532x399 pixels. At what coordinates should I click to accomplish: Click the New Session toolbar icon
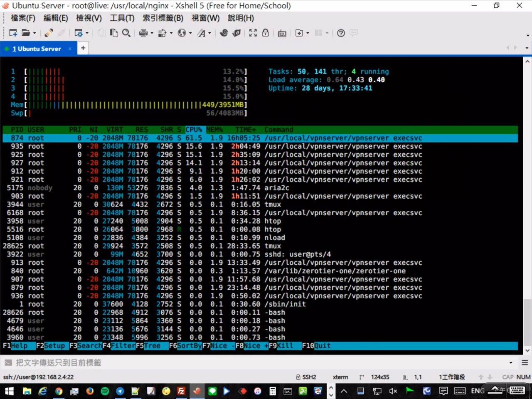point(13,33)
